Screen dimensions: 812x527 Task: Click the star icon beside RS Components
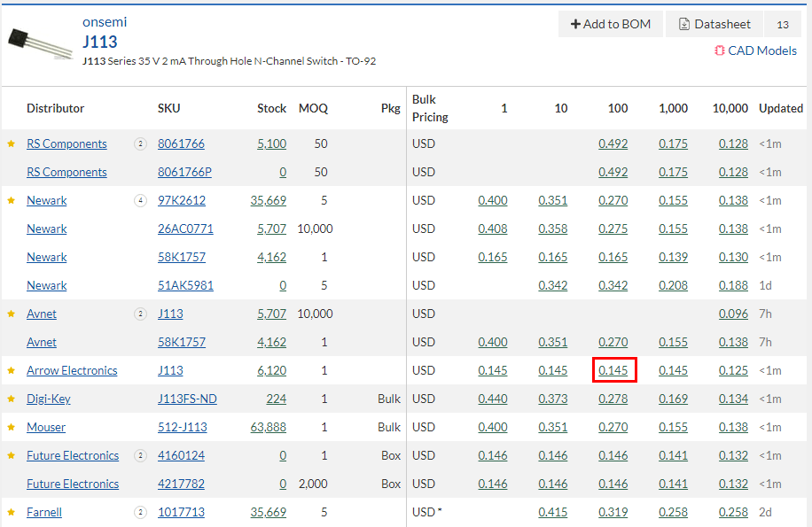[11, 143]
